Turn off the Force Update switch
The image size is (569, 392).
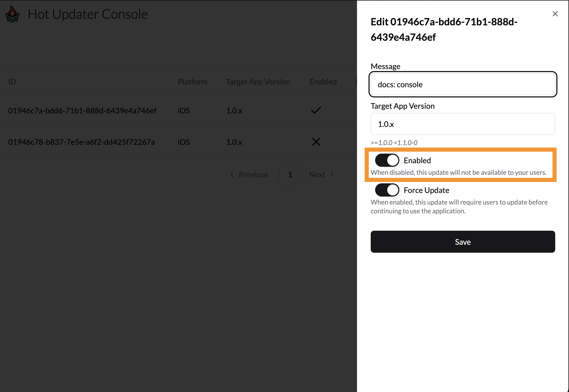tap(387, 190)
